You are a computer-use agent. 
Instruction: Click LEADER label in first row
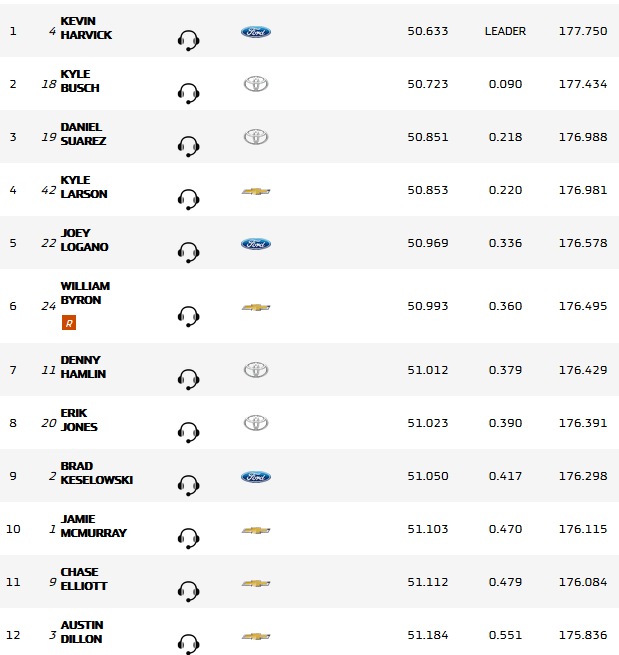point(505,31)
